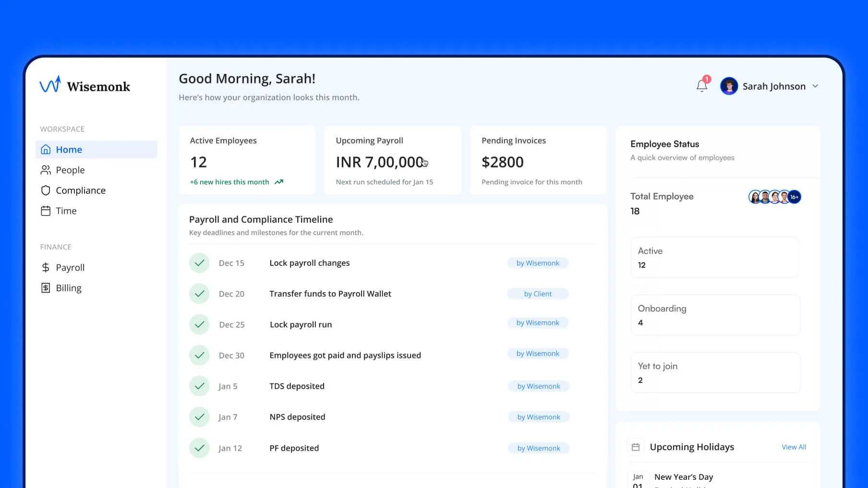868x488 pixels.
Task: Click the Dec 25 checkmark icon
Action: pyautogui.click(x=199, y=324)
